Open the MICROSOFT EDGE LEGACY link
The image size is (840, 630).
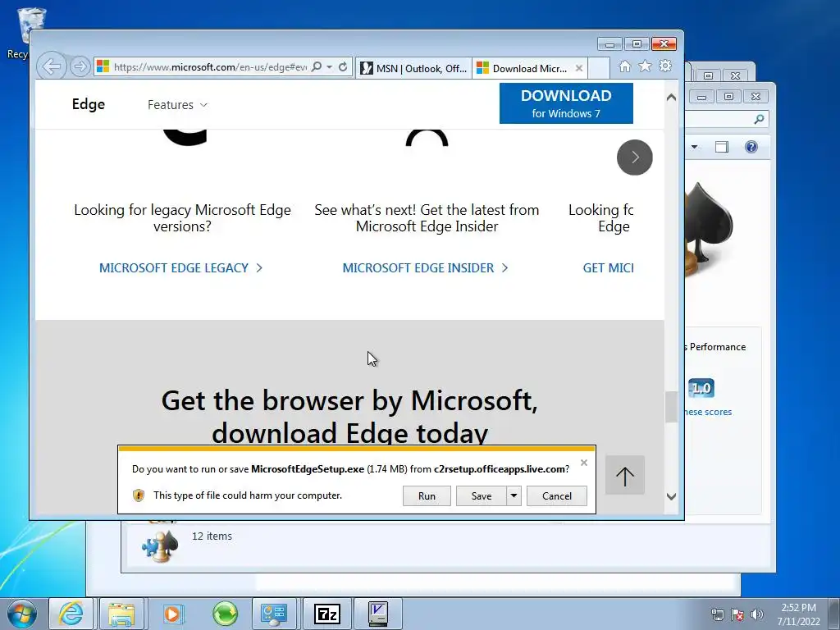pyautogui.click(x=180, y=268)
